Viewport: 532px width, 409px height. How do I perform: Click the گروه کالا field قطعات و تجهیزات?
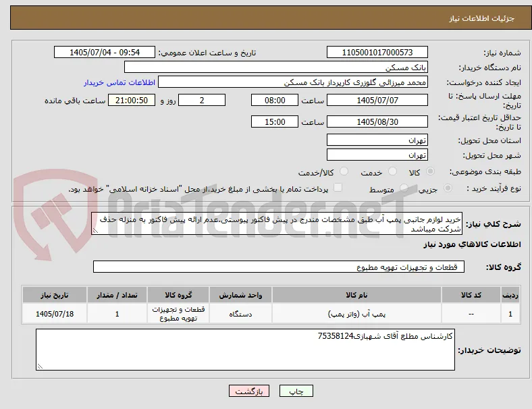279,267
